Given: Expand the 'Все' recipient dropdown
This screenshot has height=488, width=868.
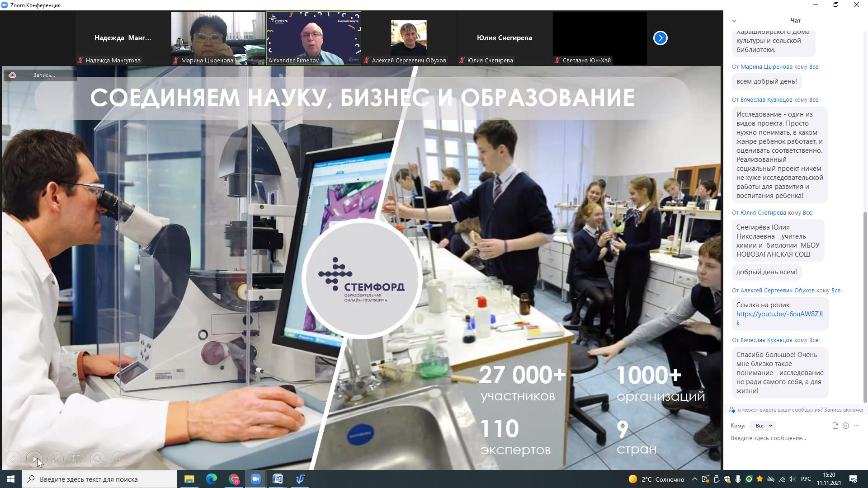Looking at the screenshot, I should (764, 426).
